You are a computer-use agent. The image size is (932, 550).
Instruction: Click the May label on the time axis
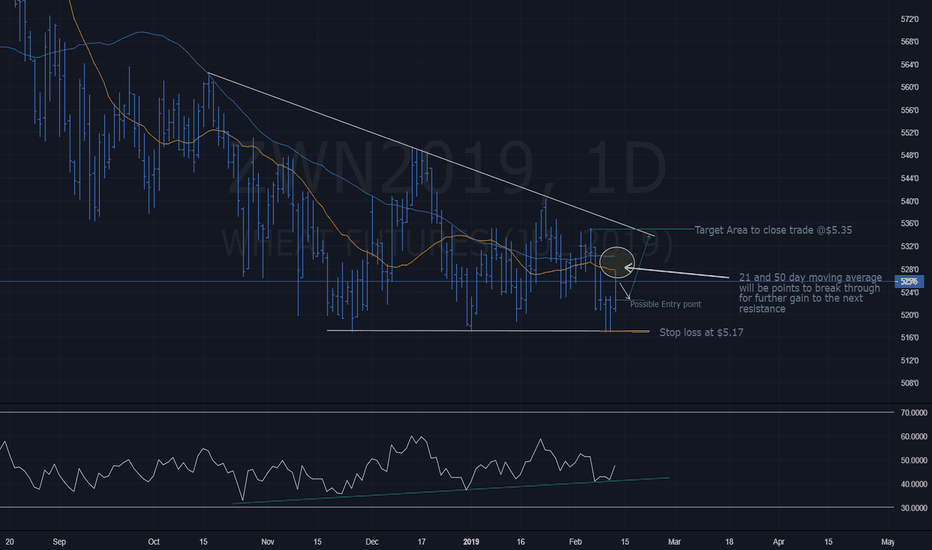click(887, 542)
